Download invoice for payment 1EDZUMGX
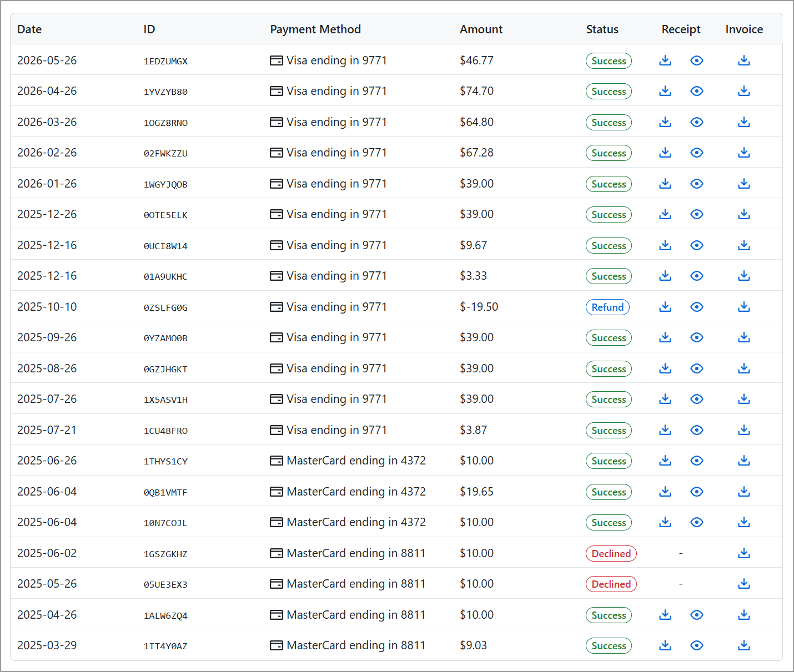794x672 pixels. 744,60
